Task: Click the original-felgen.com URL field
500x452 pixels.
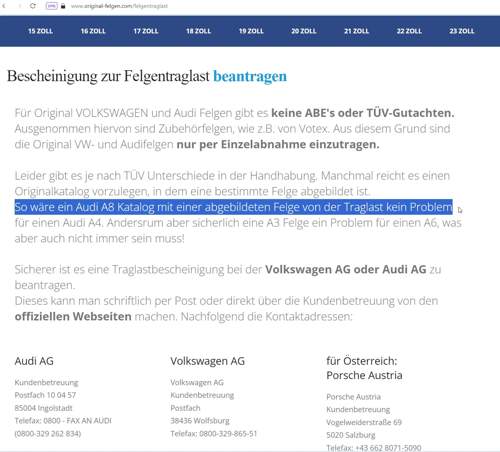Action: (x=119, y=6)
